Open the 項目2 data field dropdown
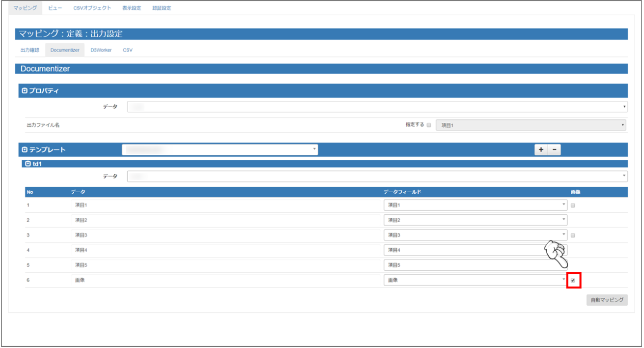Image resolution: width=644 pixels, height=348 pixels. click(475, 220)
